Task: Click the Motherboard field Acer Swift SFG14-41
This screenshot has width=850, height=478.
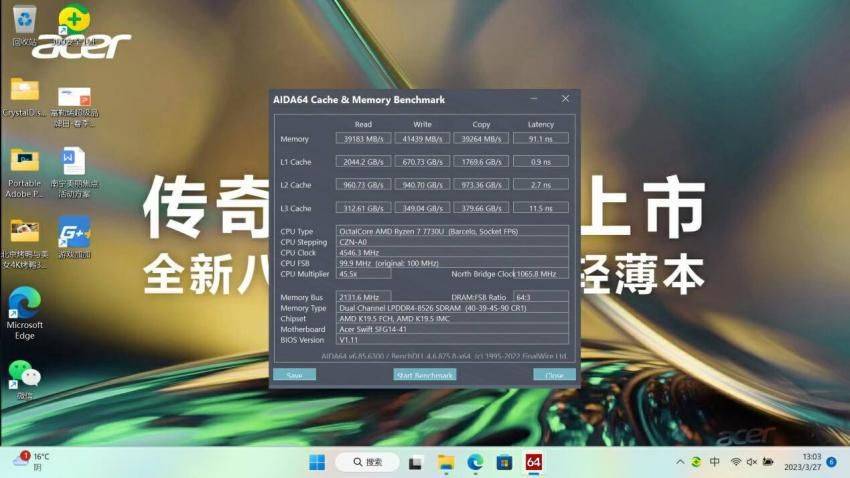Action: click(452, 329)
